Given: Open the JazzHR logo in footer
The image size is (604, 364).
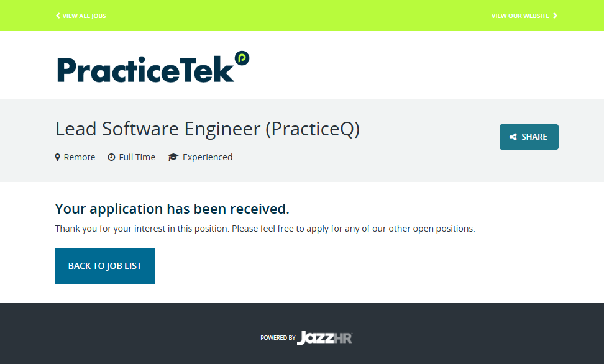Looking at the screenshot, I should tap(324, 338).
